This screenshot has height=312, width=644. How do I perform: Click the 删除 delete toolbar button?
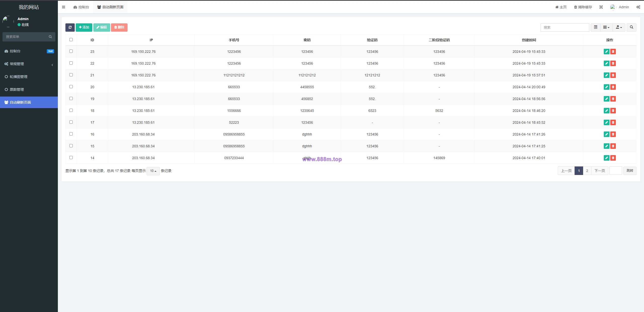click(119, 27)
